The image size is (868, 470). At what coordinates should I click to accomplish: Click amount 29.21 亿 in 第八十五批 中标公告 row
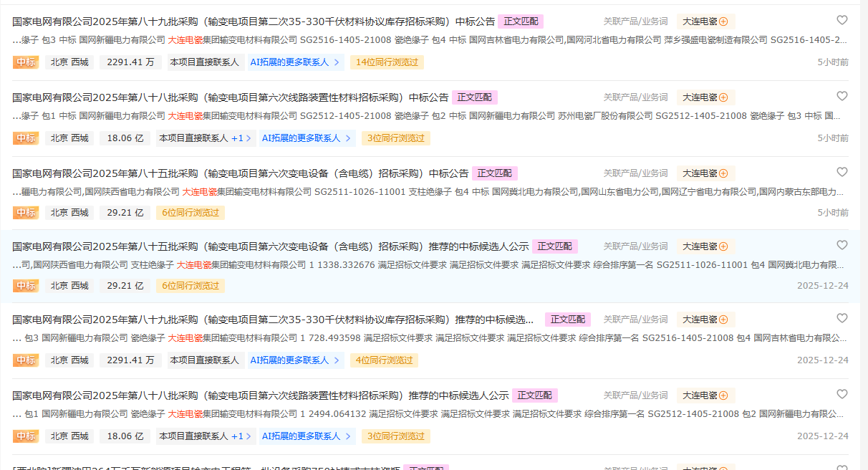coord(125,213)
